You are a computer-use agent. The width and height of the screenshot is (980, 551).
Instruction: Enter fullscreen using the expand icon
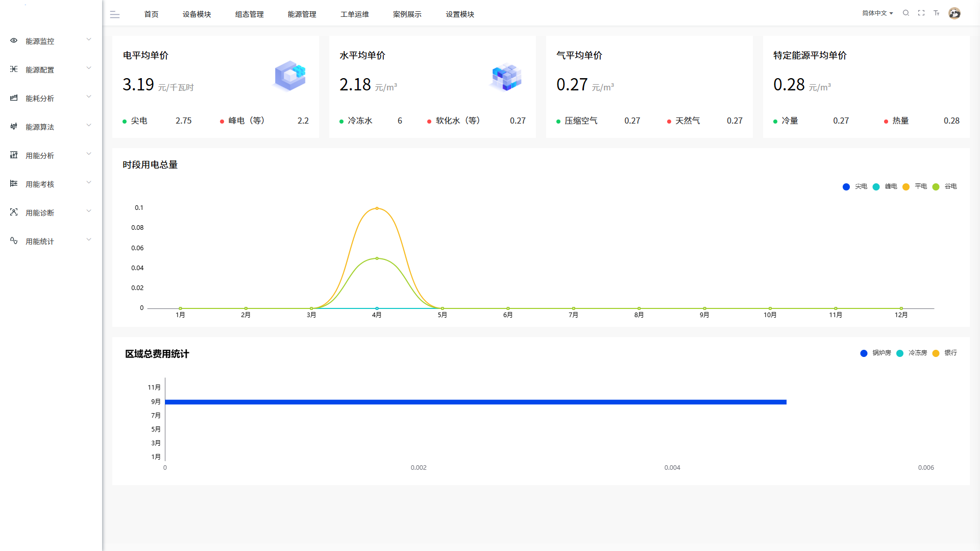(x=921, y=13)
